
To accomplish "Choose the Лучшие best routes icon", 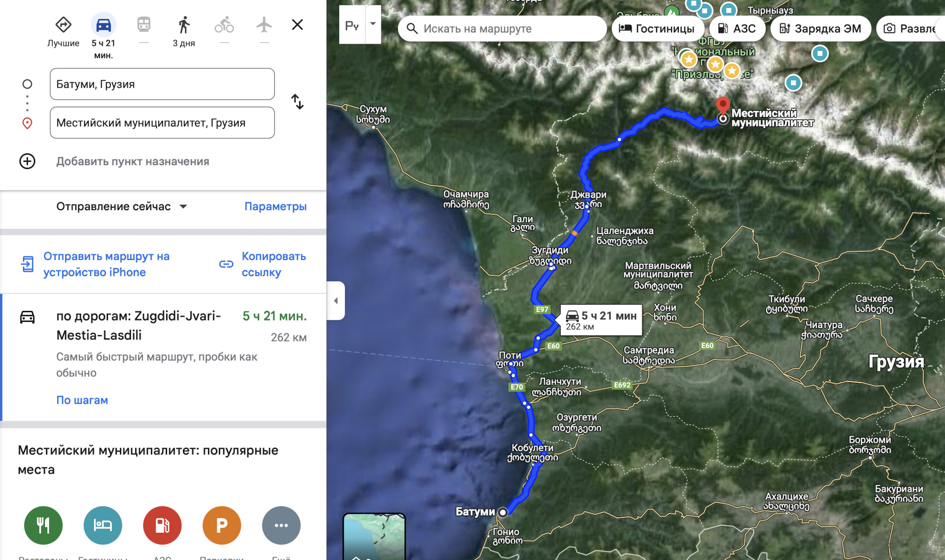I will click(x=63, y=25).
